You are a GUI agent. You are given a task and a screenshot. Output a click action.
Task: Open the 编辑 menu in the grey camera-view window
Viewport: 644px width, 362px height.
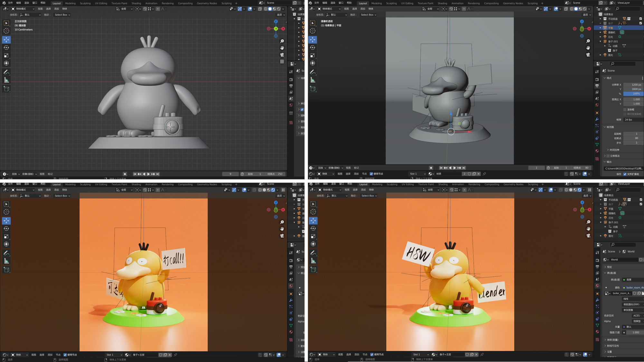(x=325, y=3)
